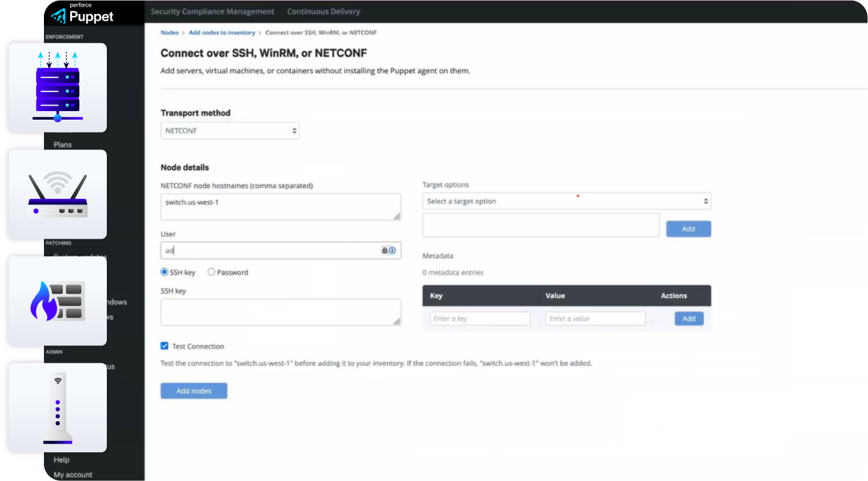Click the Puppet logo
The image size is (868, 481).
tap(82, 16)
